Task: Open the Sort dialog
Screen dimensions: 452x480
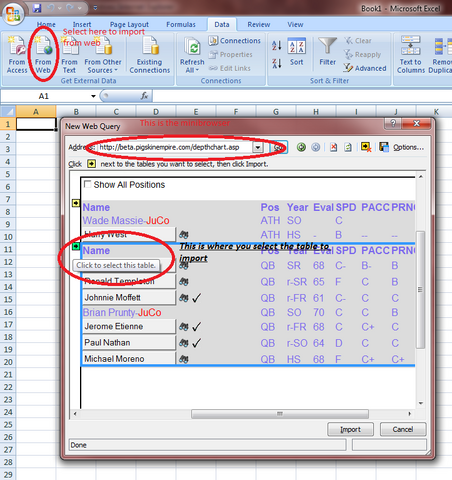Action: [x=296, y=52]
